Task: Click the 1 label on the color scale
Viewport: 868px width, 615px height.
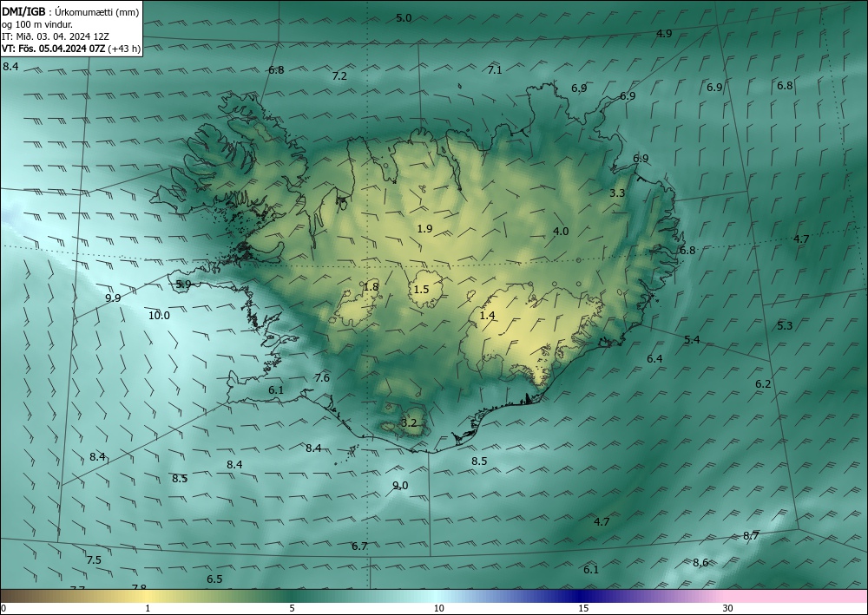Action: 148,608
